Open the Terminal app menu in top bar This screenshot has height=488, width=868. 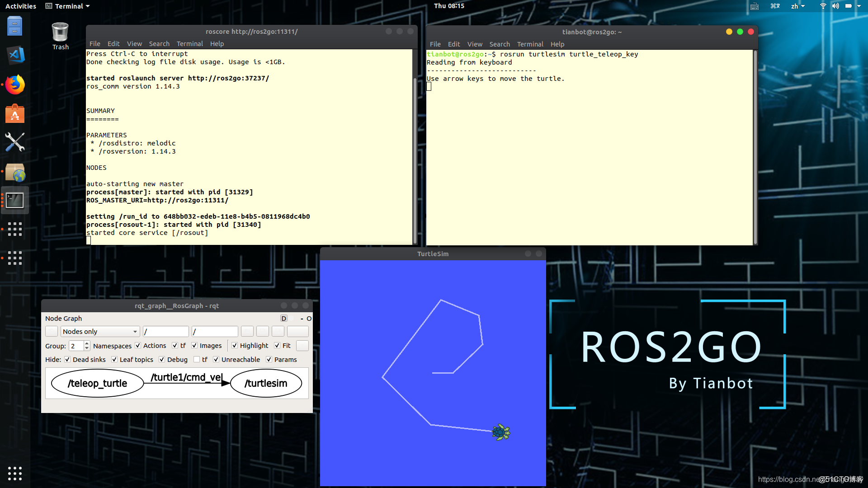tap(68, 6)
